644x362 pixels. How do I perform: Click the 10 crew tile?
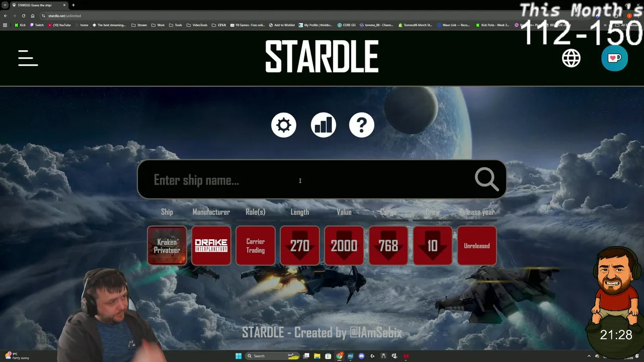pyautogui.click(x=433, y=245)
